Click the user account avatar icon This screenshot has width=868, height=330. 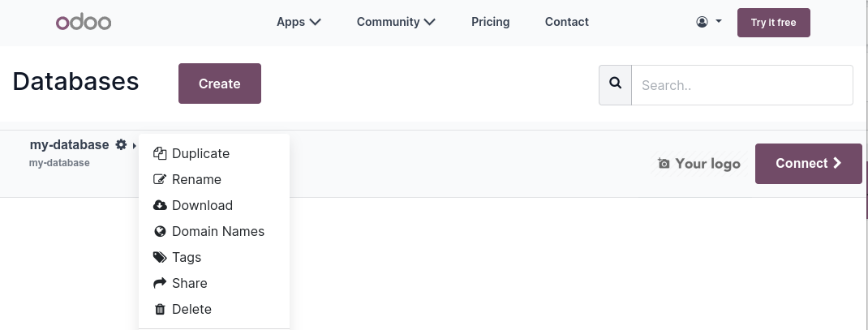pyautogui.click(x=702, y=23)
